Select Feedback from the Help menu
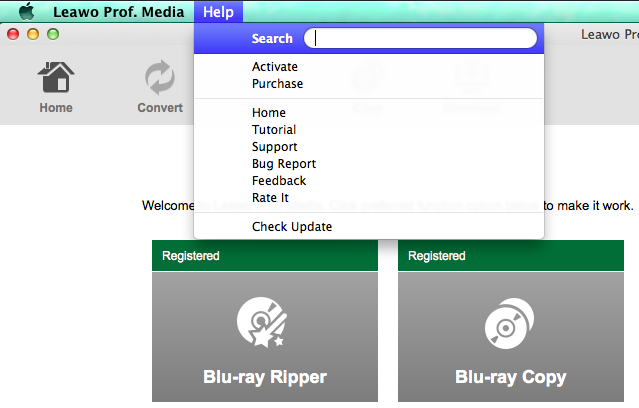 [x=369, y=181]
